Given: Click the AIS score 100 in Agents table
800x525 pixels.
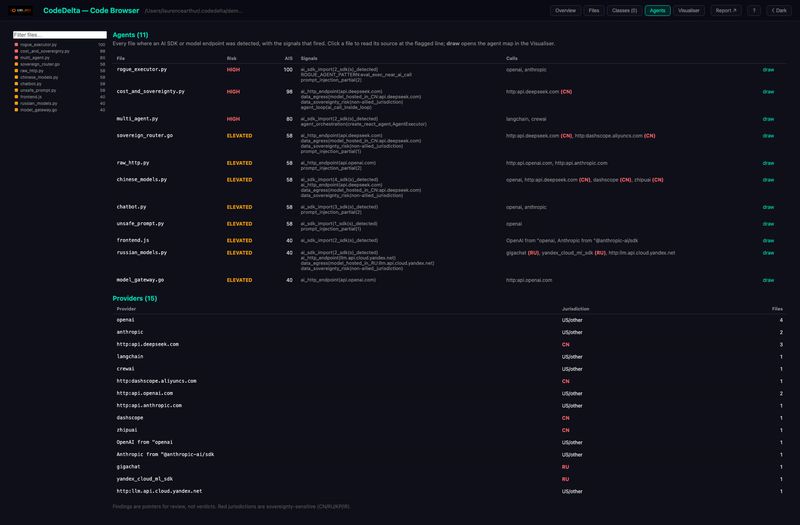Looking at the screenshot, I should coord(288,69).
